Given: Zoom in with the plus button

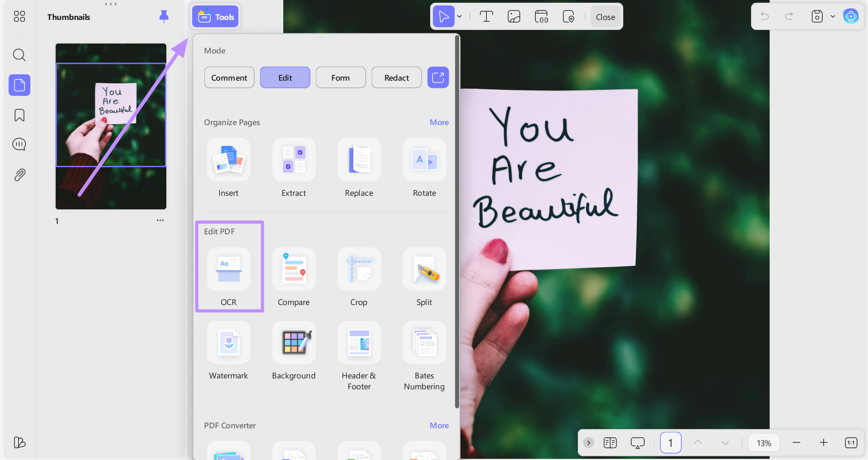Looking at the screenshot, I should click(824, 443).
